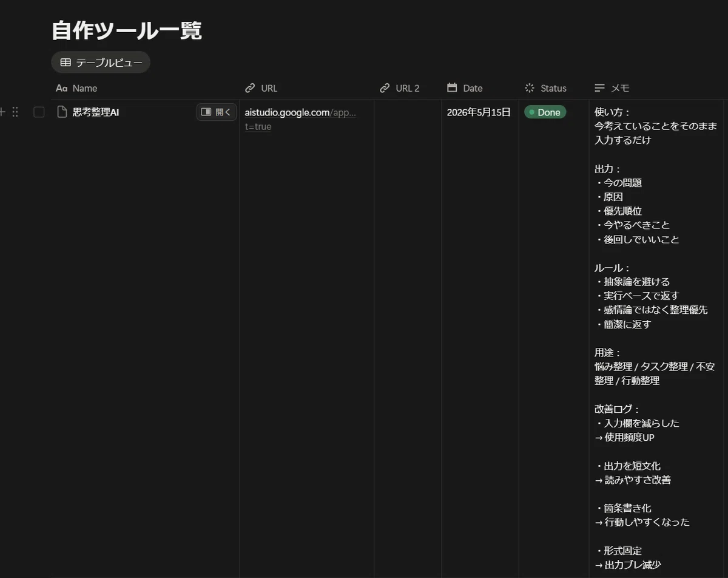Click the ・原因 line in memo
Image resolution: width=728 pixels, height=578 pixels.
(x=608, y=197)
